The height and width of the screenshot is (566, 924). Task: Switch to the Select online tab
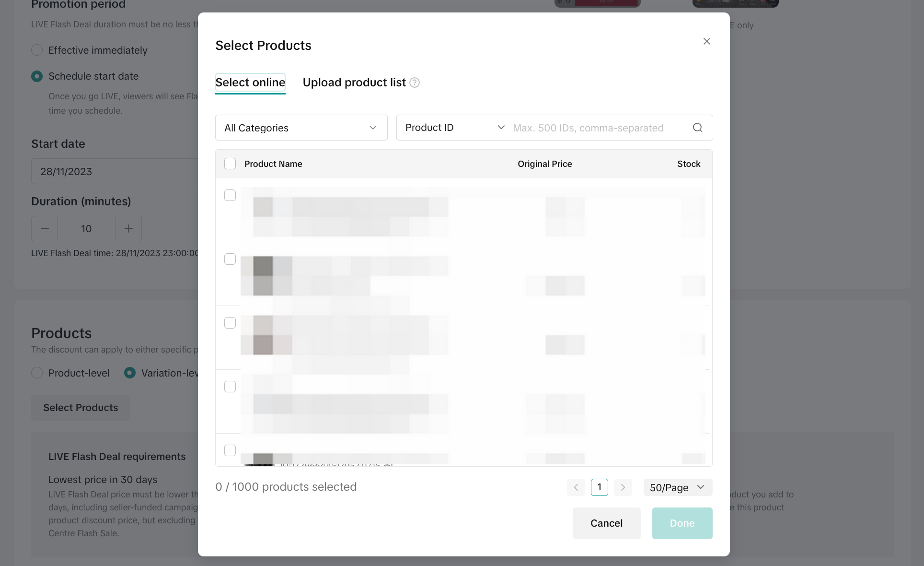click(x=250, y=83)
